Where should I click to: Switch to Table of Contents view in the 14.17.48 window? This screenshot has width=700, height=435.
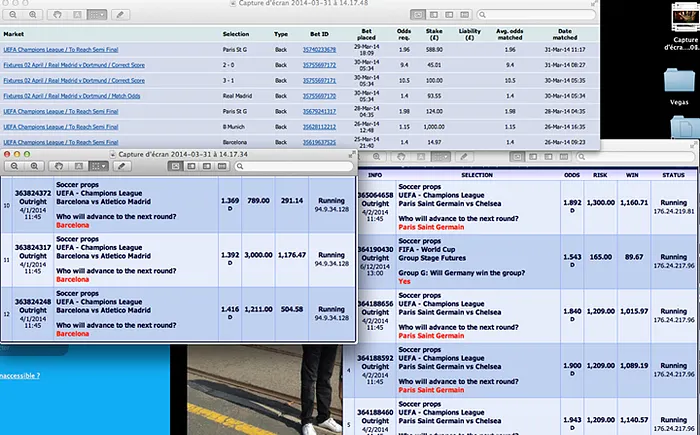click(449, 15)
